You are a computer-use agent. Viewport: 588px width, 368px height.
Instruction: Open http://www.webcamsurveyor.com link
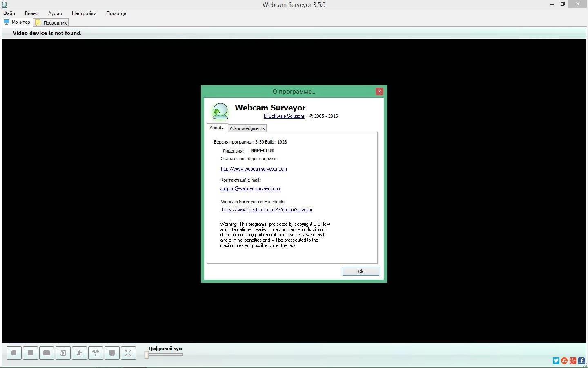pyautogui.click(x=254, y=169)
